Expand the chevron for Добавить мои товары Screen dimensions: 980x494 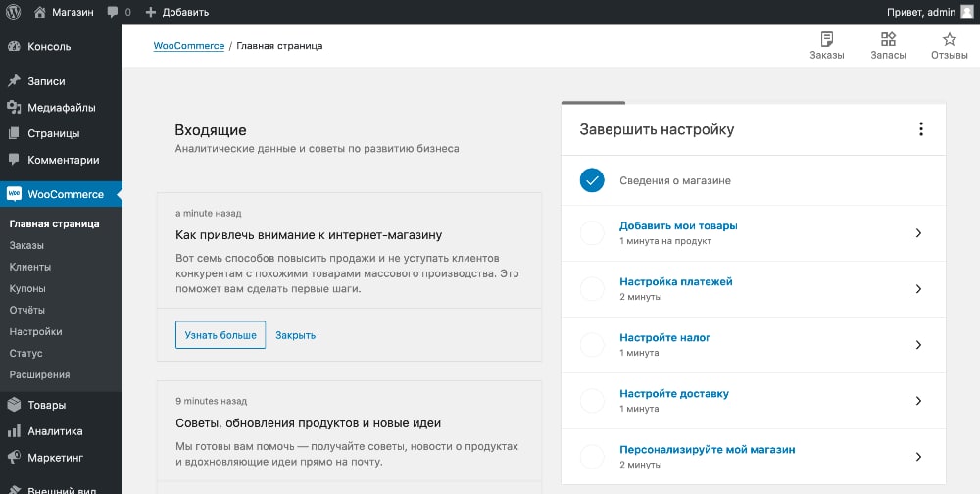coord(918,232)
